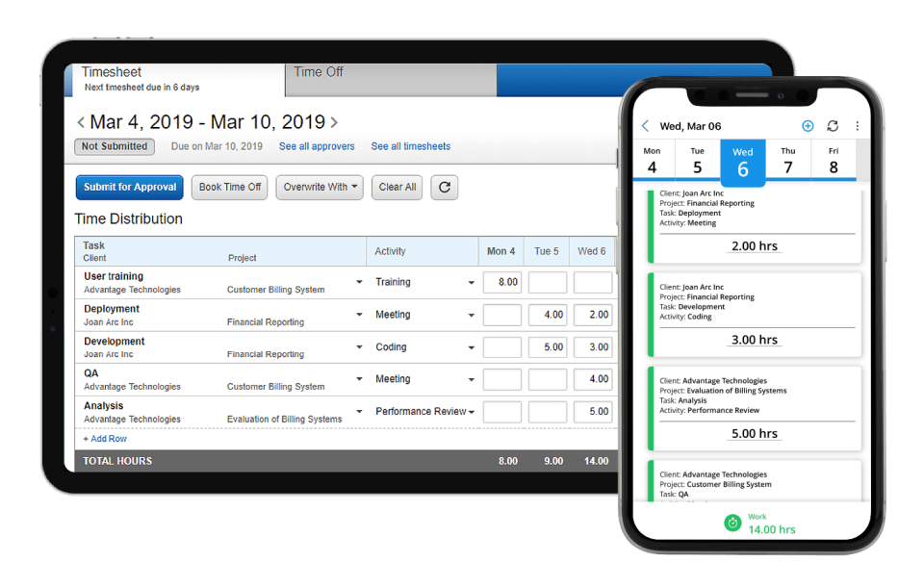The image size is (924, 588).
Task: Click the Book Time Off button
Action: pos(229,188)
